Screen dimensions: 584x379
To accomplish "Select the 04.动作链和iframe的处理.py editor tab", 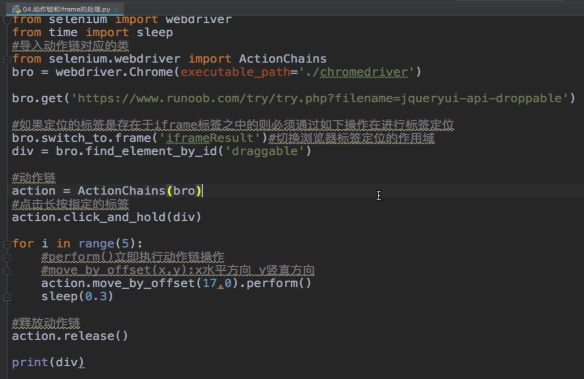I will click(x=65, y=9).
